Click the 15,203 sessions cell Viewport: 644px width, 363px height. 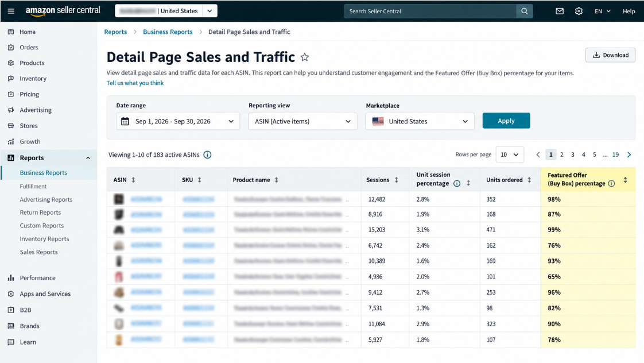pos(377,230)
